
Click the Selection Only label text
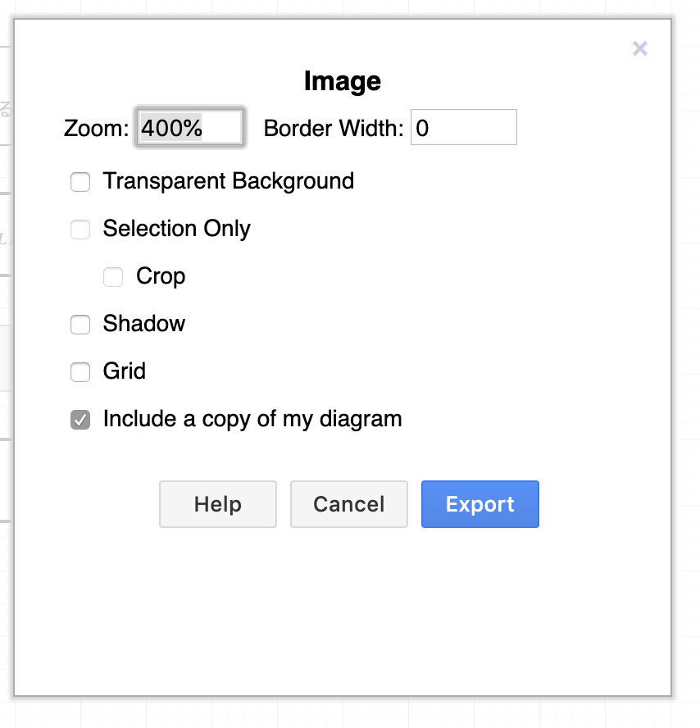(x=177, y=229)
